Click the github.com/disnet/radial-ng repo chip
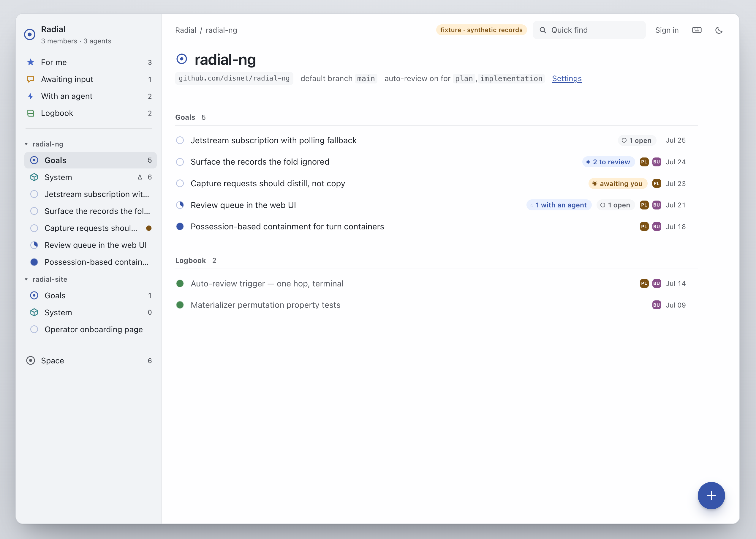Screen dimensions: 756x539 pyautogui.click(x=234, y=78)
